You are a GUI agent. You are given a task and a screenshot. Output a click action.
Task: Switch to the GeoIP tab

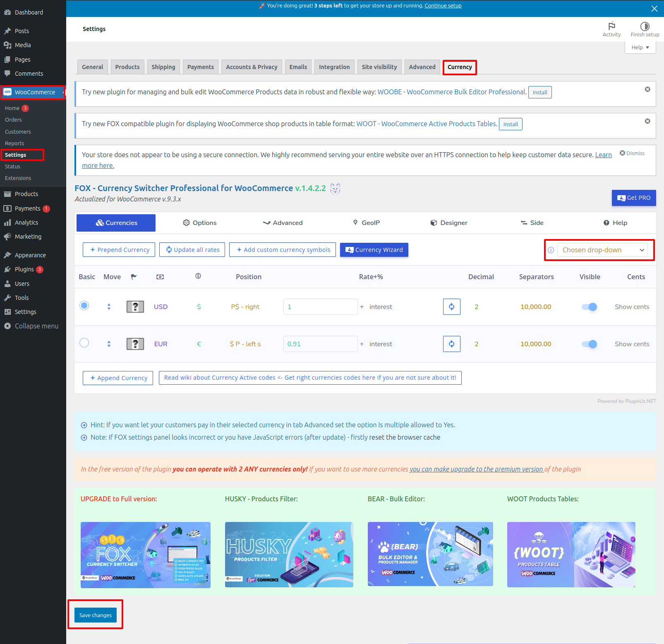coord(366,223)
